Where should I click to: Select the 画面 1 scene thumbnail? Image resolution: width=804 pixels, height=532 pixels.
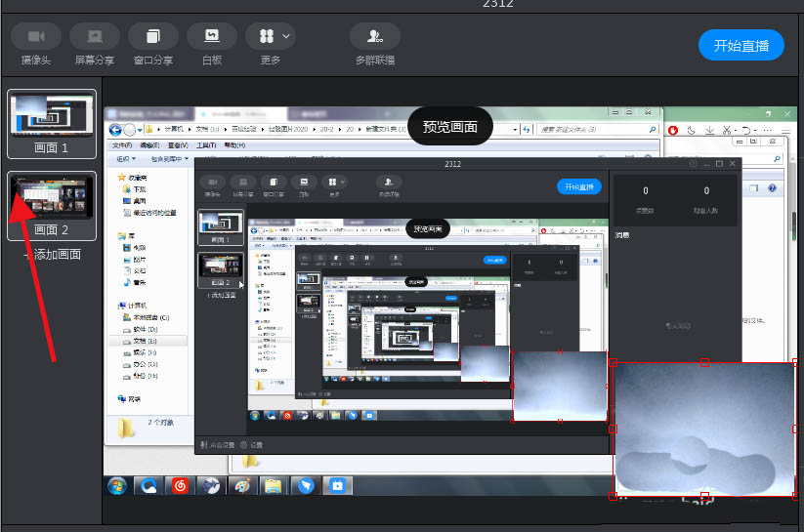click(51, 124)
